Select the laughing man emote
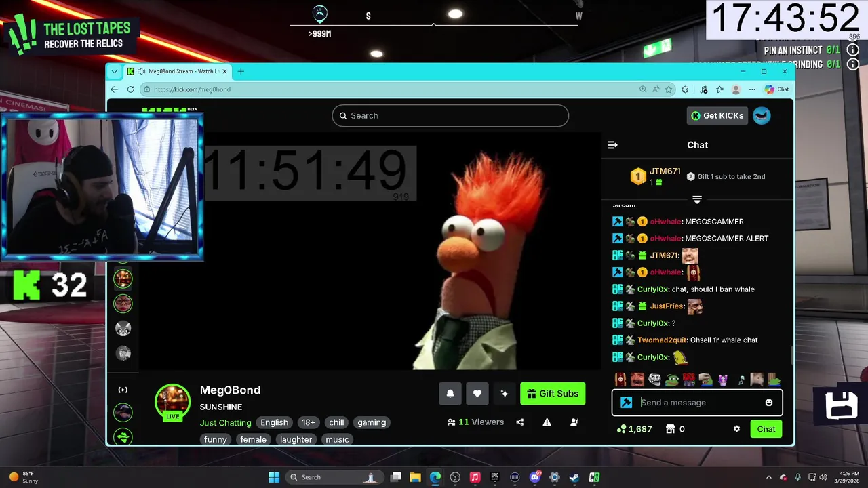This screenshot has width=868, height=488. 637,380
